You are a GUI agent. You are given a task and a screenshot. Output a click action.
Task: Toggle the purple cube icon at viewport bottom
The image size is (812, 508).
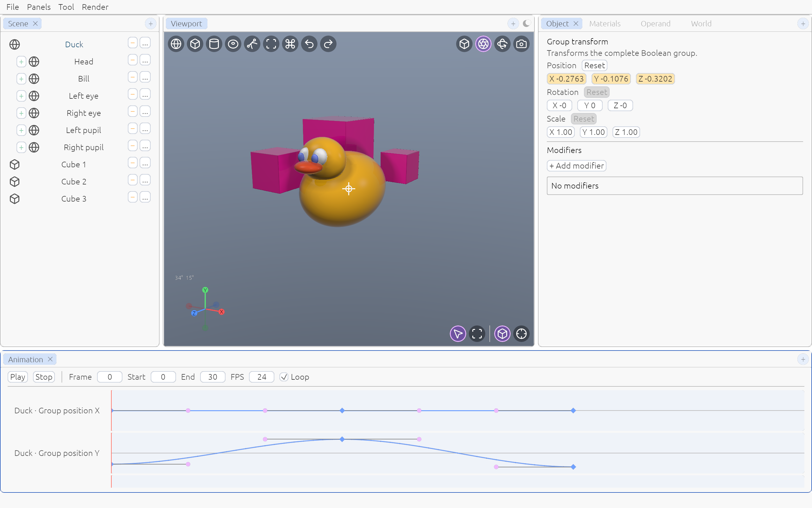click(x=502, y=334)
